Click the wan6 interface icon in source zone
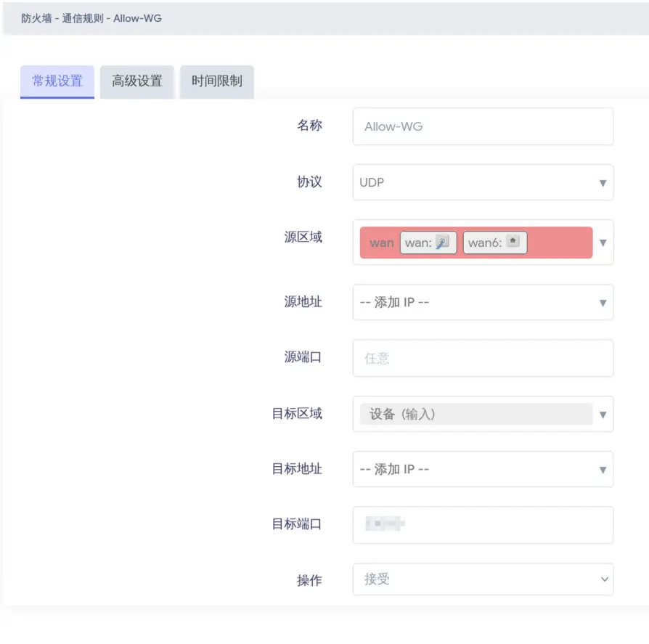649x644 pixels. [513, 242]
